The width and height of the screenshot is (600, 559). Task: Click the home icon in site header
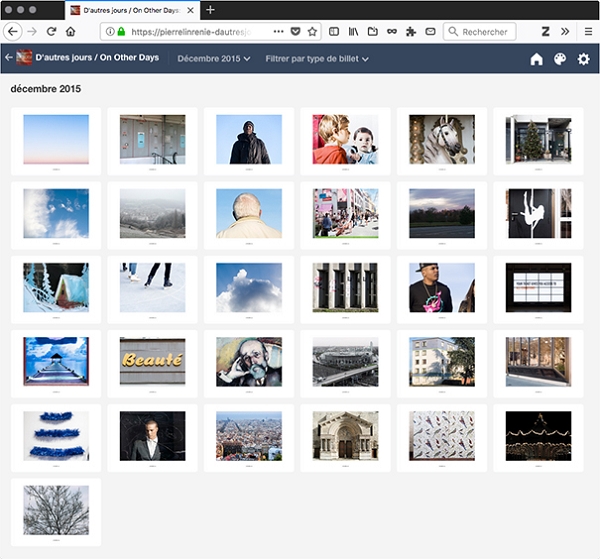tap(536, 59)
